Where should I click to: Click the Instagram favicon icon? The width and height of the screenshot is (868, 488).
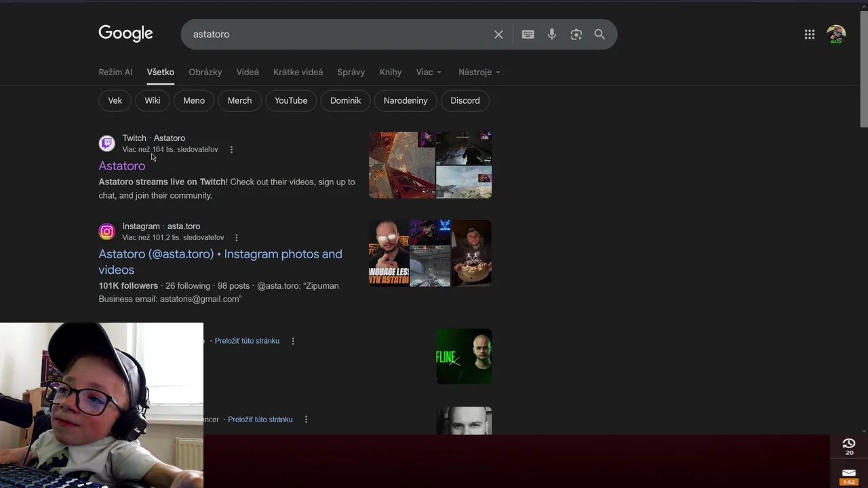(107, 232)
